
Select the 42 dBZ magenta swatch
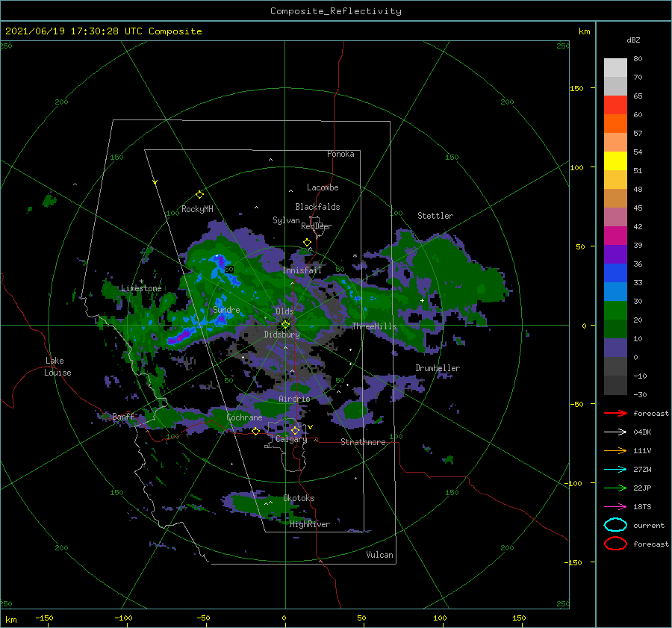click(x=615, y=236)
